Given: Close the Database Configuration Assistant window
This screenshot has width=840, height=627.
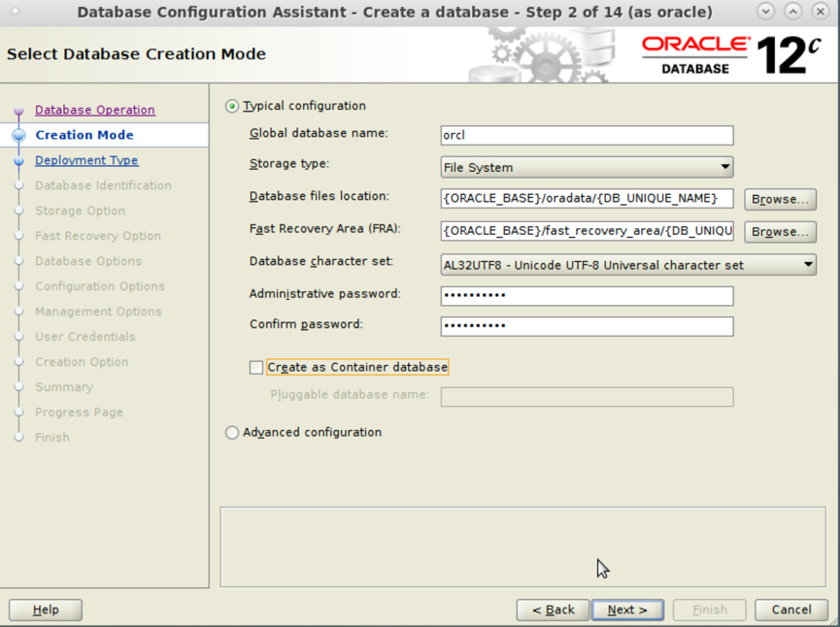Looking at the screenshot, I should click(x=821, y=12).
